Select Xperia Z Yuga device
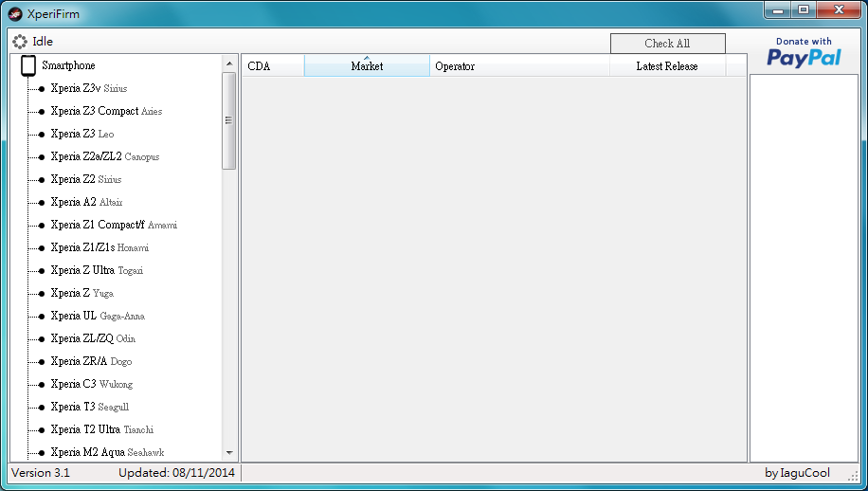Viewport: 868px width, 491px height. [x=81, y=292]
